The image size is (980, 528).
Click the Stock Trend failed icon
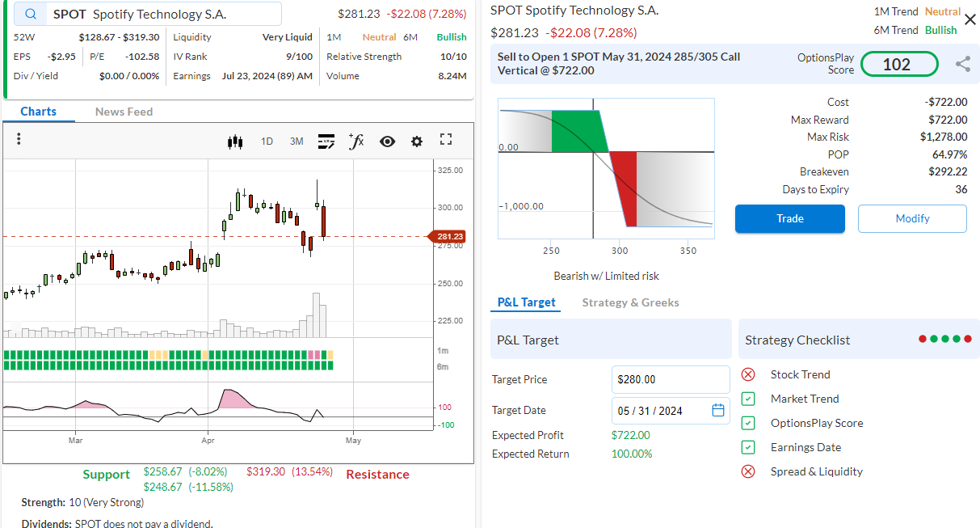(748, 374)
